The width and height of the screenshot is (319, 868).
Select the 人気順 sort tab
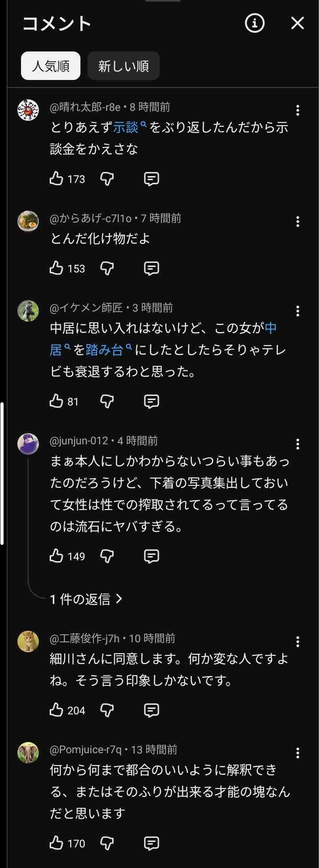point(51,66)
